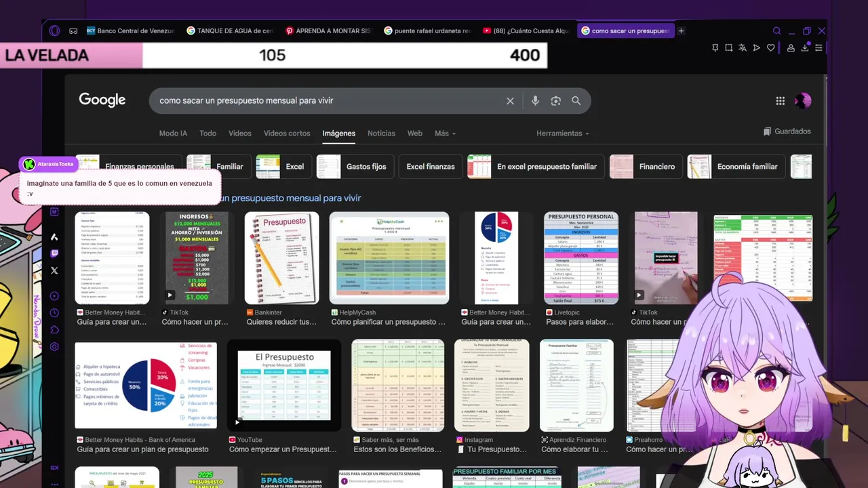Add a new browser tab with plus
The image size is (868, 488).
click(x=681, y=30)
